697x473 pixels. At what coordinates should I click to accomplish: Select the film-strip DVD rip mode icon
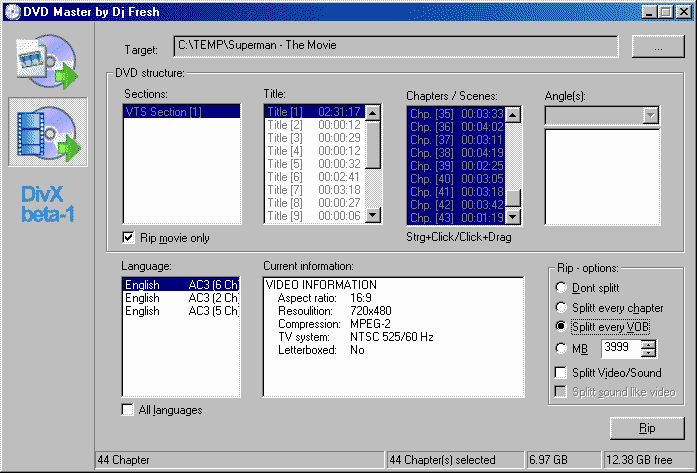48,132
